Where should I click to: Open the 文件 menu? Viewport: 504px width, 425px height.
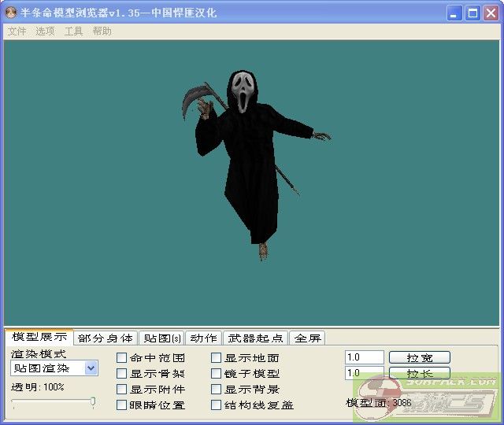point(17,31)
